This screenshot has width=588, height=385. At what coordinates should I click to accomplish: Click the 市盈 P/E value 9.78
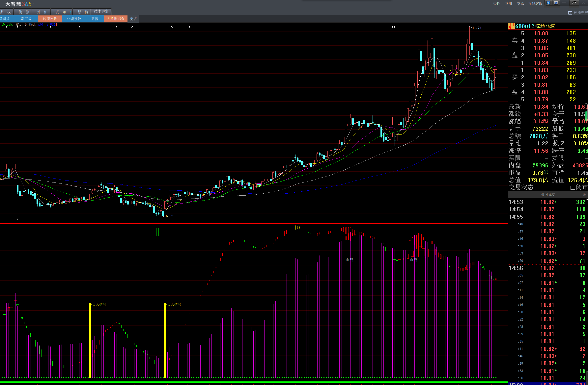click(538, 173)
